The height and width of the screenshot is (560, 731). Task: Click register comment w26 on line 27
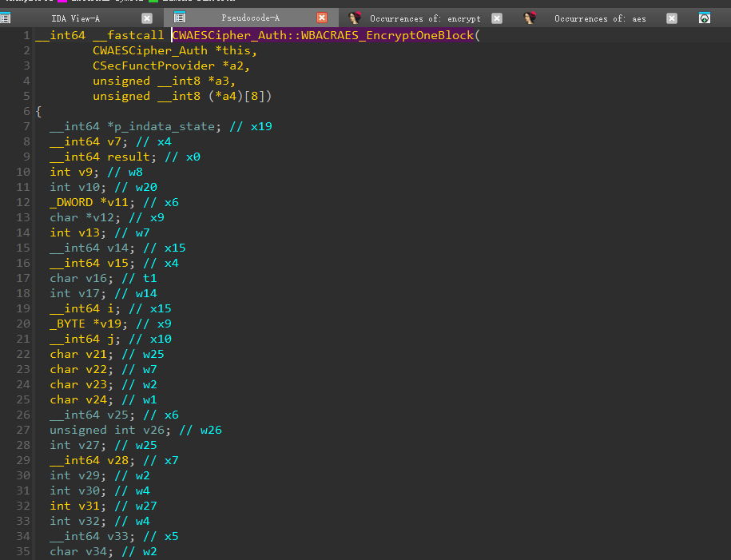(211, 430)
